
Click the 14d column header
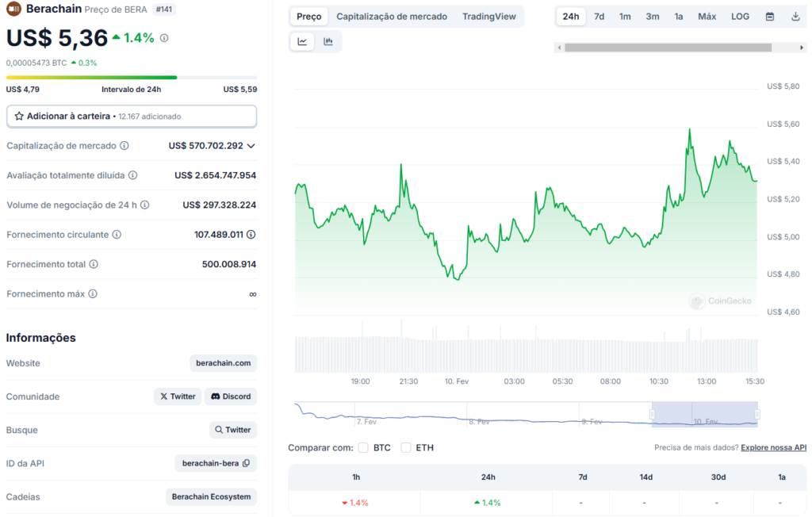point(645,477)
